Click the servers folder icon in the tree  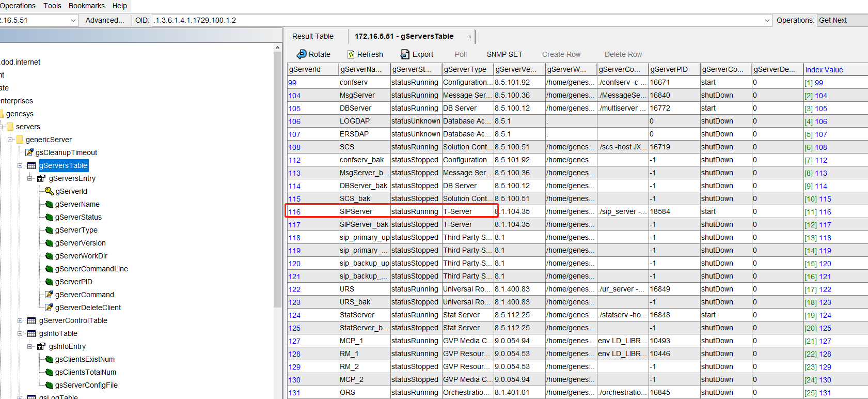(10, 127)
